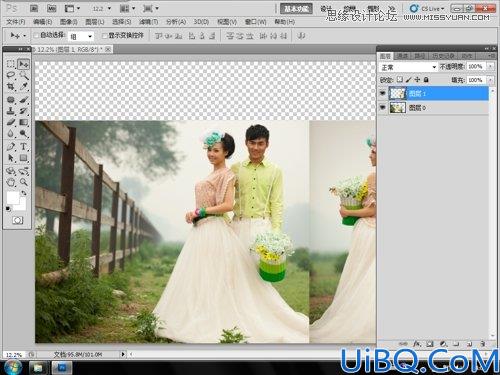
Task: Open fill slider arrow
Action: point(490,80)
